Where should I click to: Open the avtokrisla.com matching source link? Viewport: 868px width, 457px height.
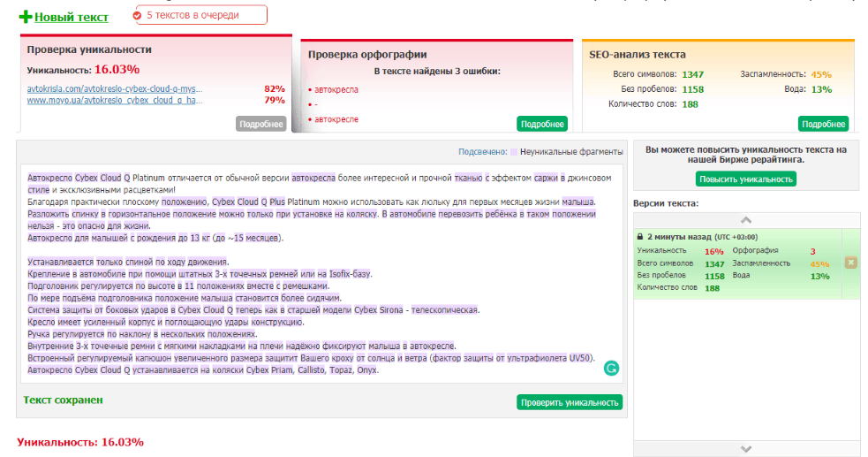point(115,89)
